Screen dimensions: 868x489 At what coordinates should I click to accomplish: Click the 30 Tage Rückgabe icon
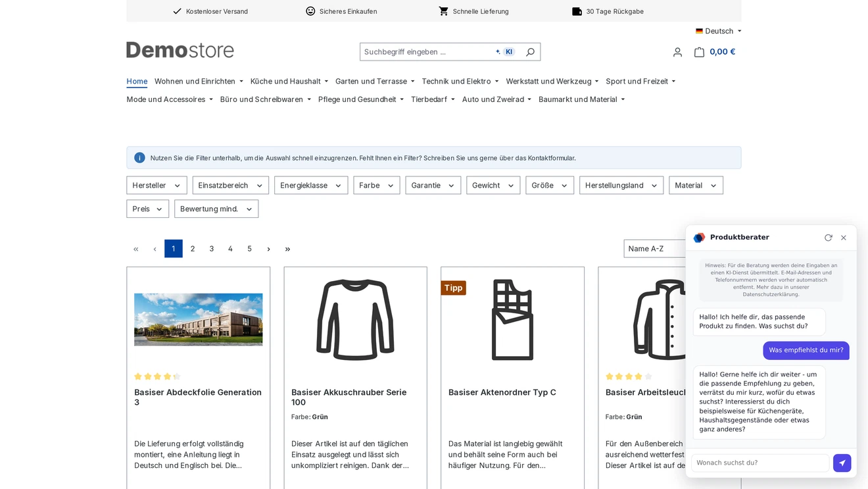coord(577,11)
